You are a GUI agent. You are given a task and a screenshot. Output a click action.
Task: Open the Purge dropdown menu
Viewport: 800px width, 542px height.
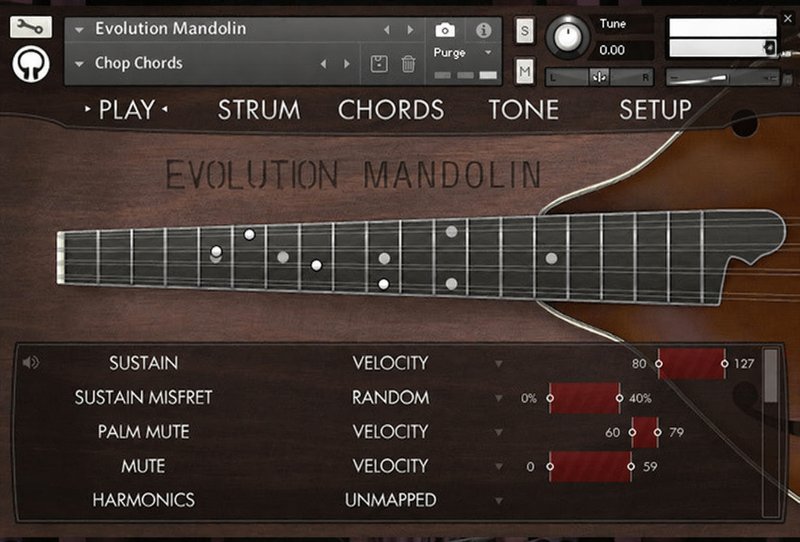click(x=462, y=53)
